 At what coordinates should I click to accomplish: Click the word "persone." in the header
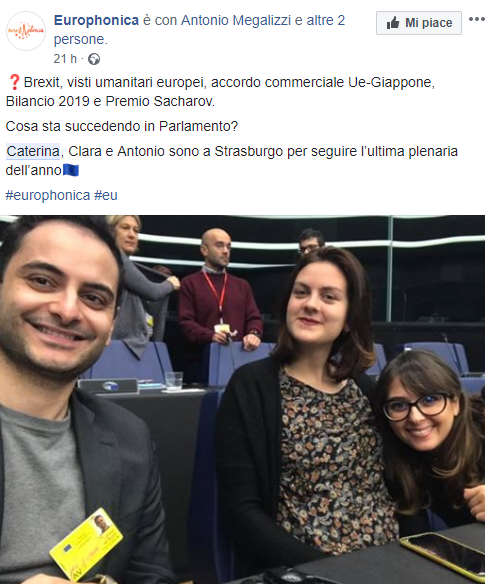[x=80, y=39]
